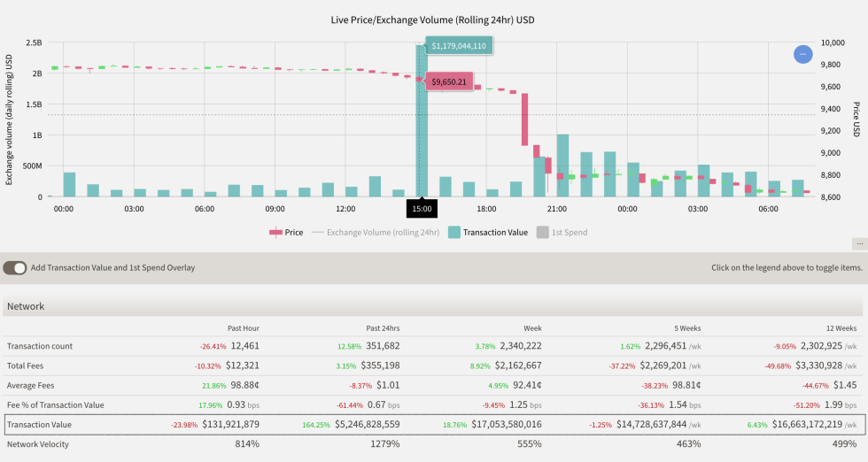Click the Total Fees row label

[x=27, y=366]
